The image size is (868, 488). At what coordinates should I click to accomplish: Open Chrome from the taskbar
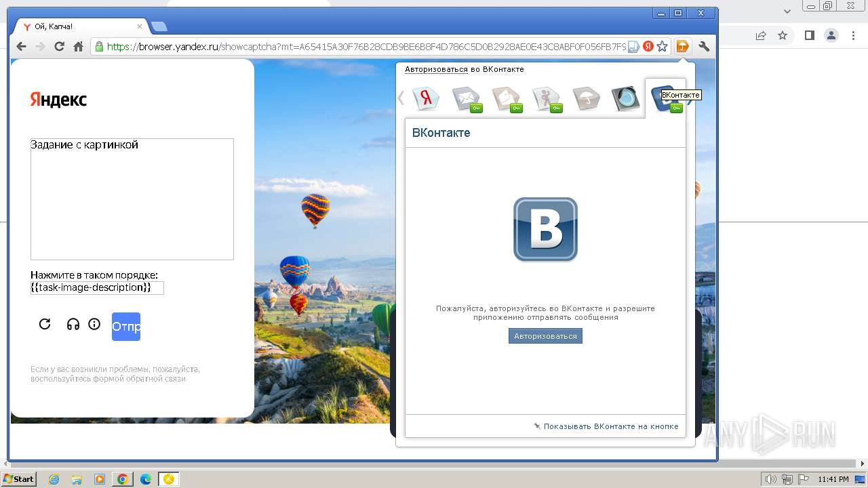[x=123, y=479]
